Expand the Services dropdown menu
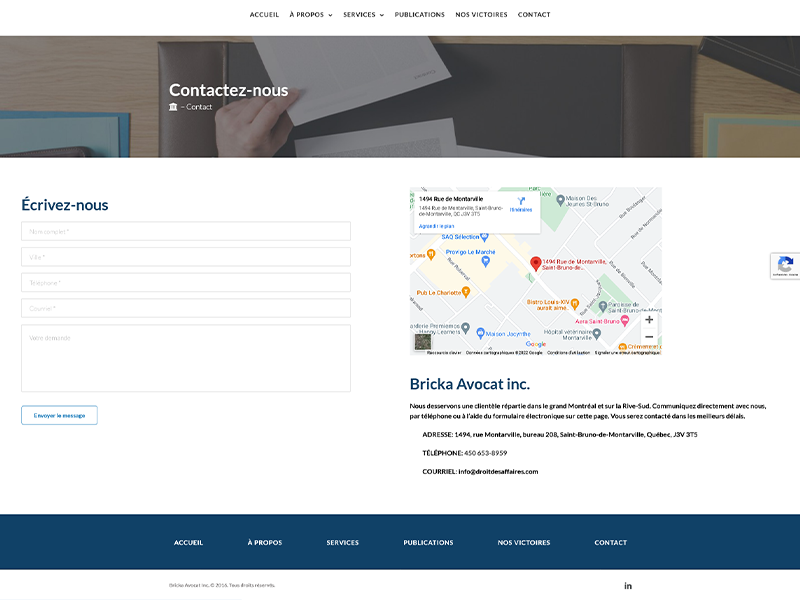This screenshot has width=800, height=600. (x=363, y=15)
